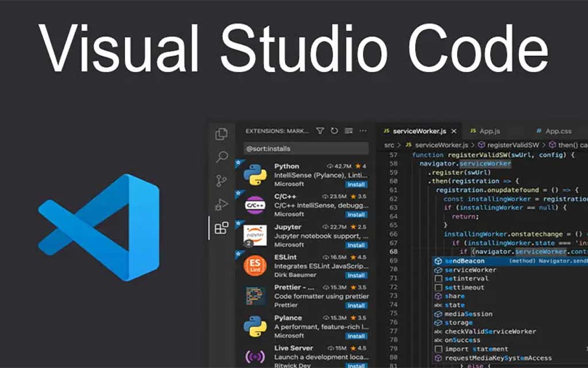This screenshot has height=368, width=588.
Task: Refresh the extensions list
Action: (334, 131)
